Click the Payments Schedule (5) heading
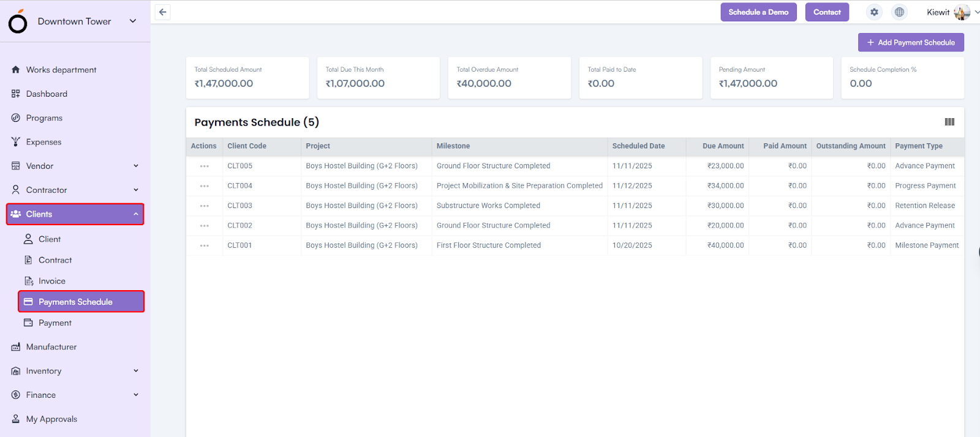The width and height of the screenshot is (980, 437). coord(257,122)
